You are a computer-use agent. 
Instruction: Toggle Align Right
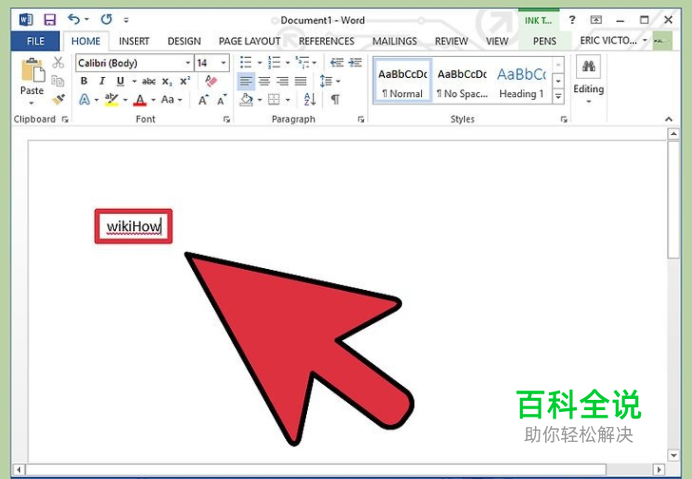tap(282, 81)
